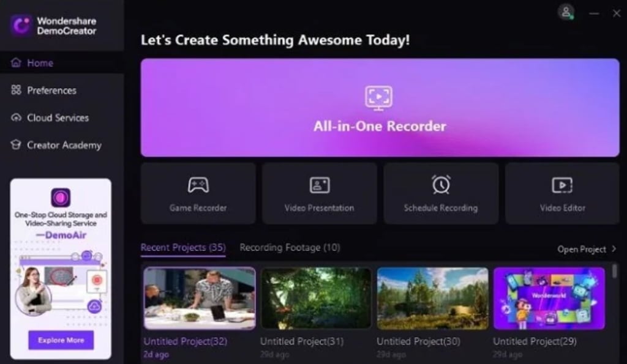627x364 pixels.
Task: Click the Cloud Services cloud icon
Action: click(17, 118)
